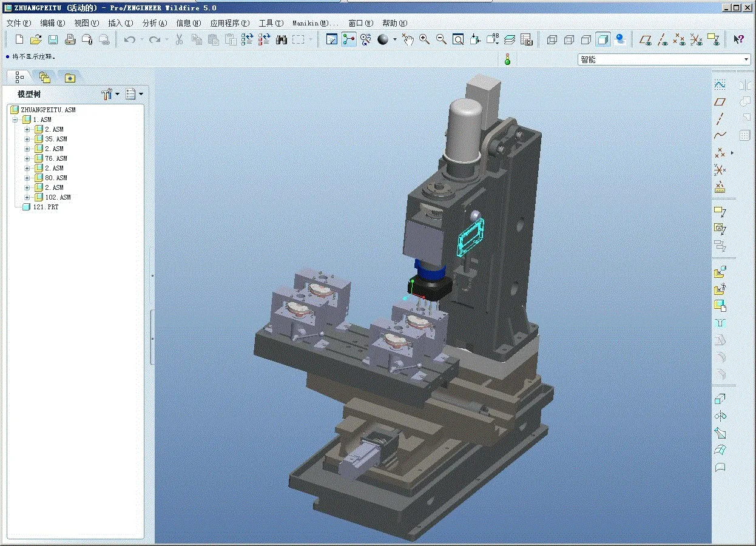Select the Zoom In magnifier icon
Screen dimensions: 756x546
(x=424, y=39)
